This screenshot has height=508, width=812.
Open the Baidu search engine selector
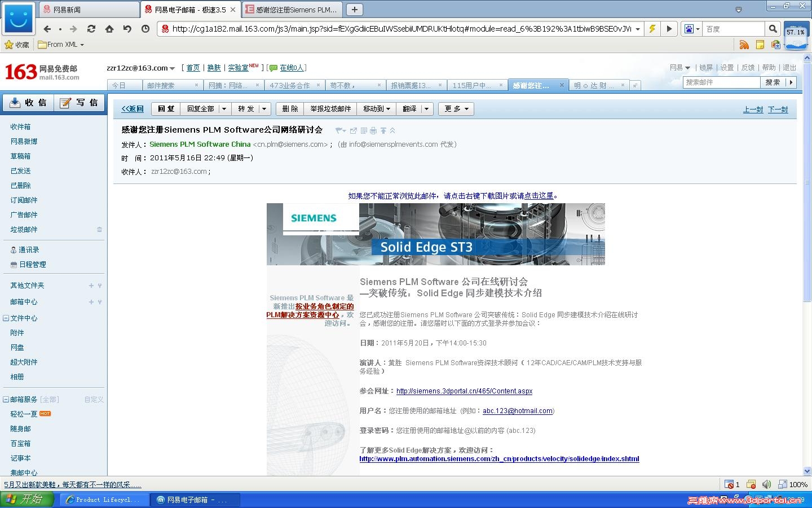692,29
